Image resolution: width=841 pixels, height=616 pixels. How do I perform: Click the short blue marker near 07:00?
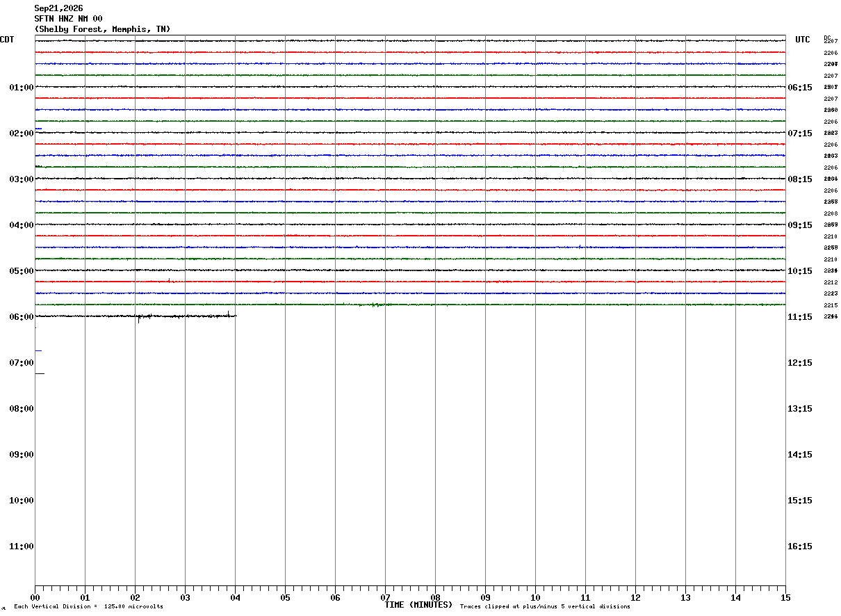[x=38, y=350]
